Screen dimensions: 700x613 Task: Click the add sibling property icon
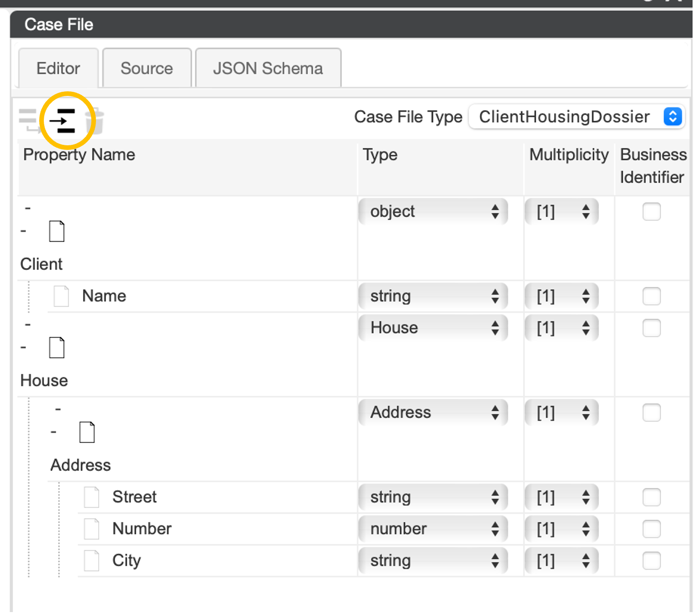tap(29, 120)
